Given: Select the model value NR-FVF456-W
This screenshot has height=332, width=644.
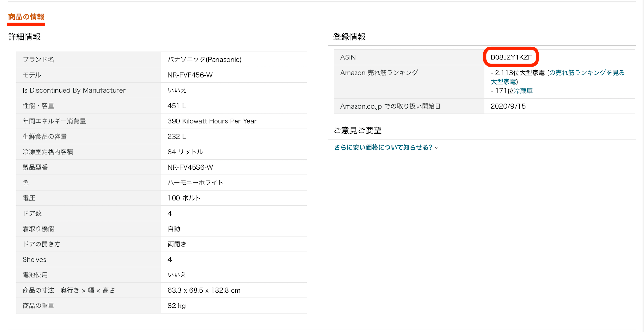Looking at the screenshot, I should (x=190, y=75).
